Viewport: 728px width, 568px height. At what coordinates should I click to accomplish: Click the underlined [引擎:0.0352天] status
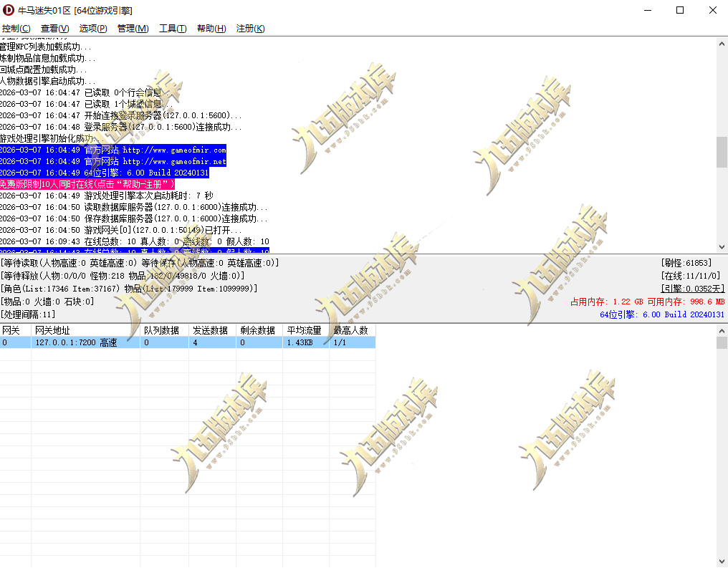click(x=692, y=289)
